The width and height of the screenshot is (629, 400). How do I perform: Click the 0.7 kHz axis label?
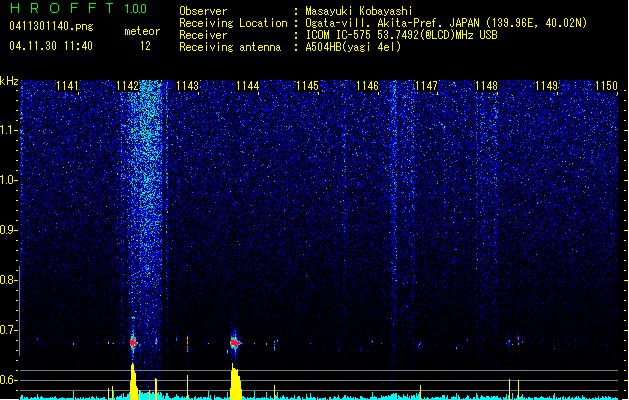tap(8, 330)
